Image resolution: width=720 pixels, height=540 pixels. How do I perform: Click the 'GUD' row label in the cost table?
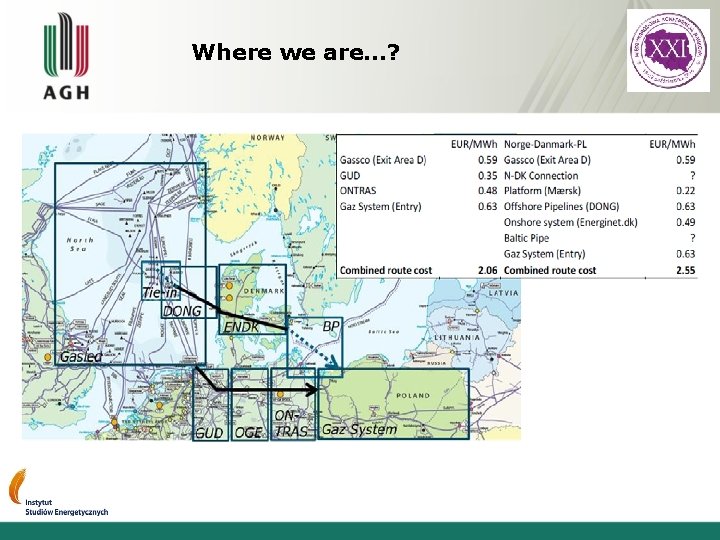point(350,176)
